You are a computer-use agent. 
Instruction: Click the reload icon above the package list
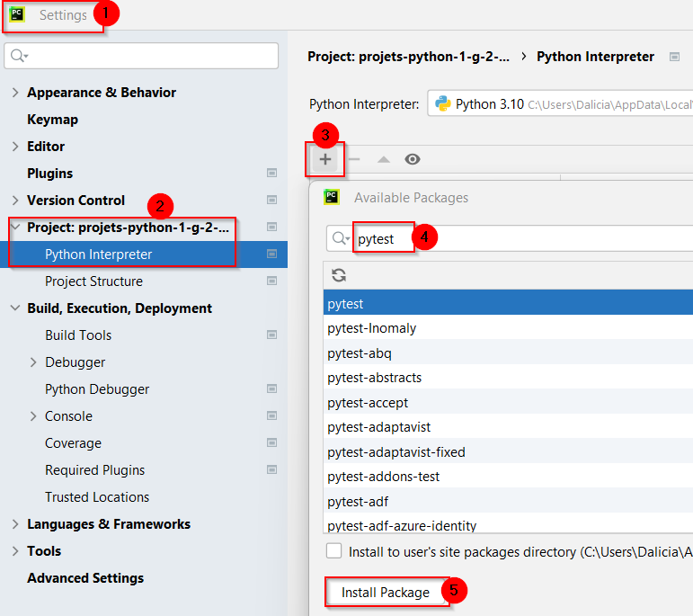pos(339,276)
